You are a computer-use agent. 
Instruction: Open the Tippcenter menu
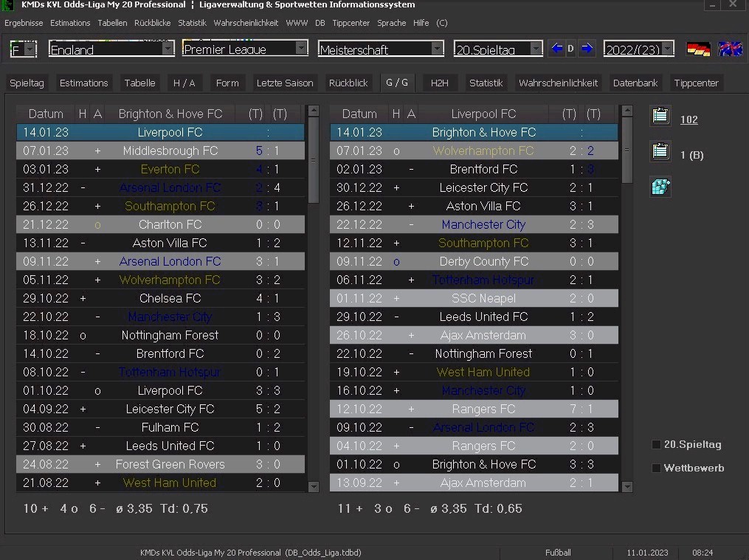(x=351, y=23)
